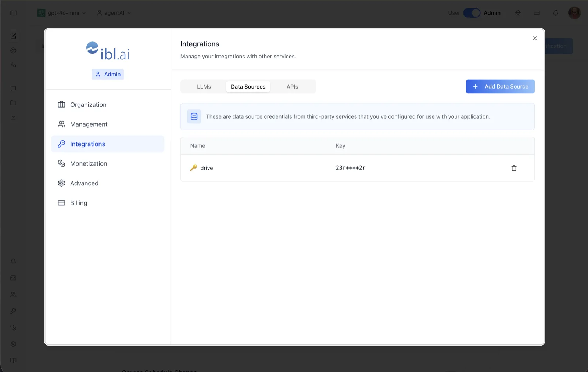
Task: Click the plus icon on Add Data Source
Action: [x=475, y=86]
